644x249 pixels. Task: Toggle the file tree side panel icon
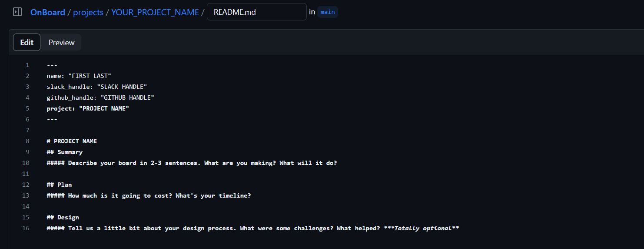(17, 12)
